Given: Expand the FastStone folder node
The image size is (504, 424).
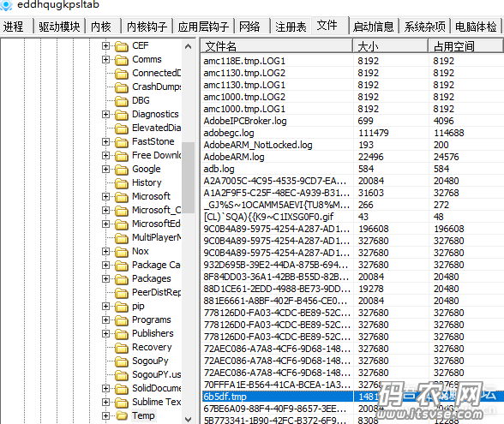Looking at the screenshot, I should point(105,141).
